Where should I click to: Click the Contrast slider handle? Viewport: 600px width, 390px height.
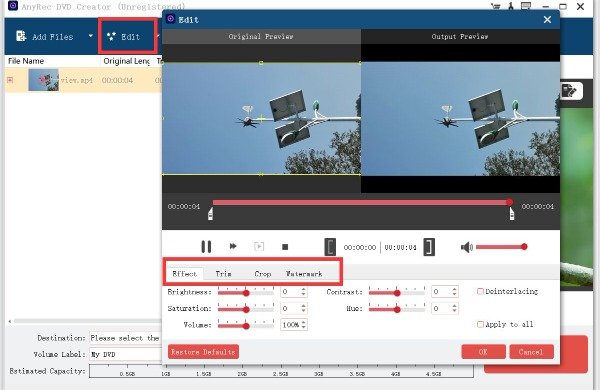coord(397,293)
